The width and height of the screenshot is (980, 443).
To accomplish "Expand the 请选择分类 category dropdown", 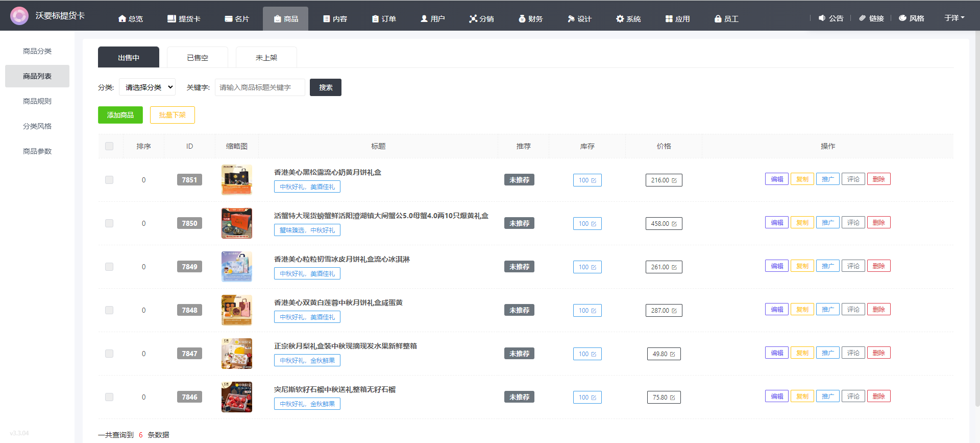I will pos(147,87).
